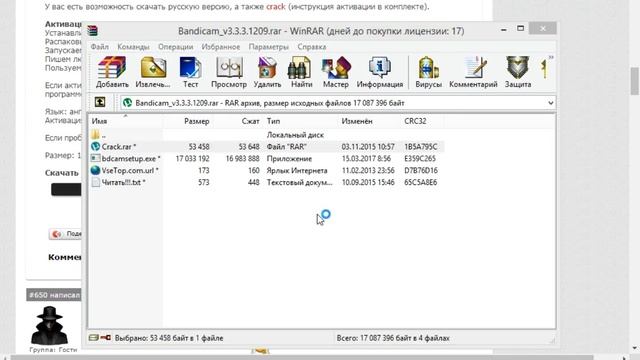The width and height of the screenshot is (640, 360).
Task: Click date 15.03.2017 8:56
Action: [x=366, y=158]
